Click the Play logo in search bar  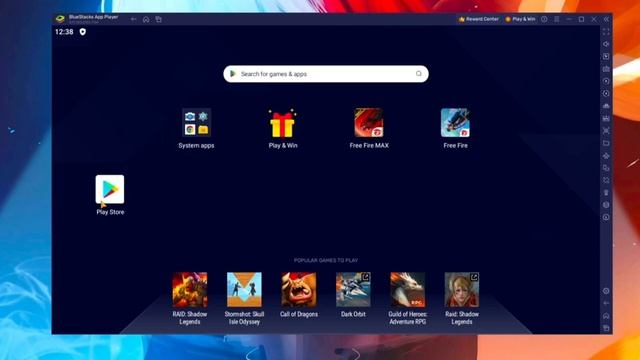(233, 74)
